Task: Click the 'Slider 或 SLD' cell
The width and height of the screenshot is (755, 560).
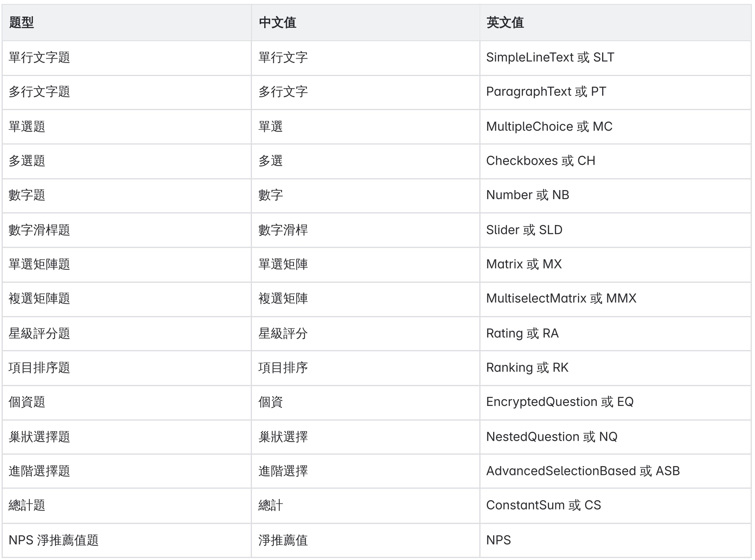Action: pyautogui.click(x=524, y=230)
